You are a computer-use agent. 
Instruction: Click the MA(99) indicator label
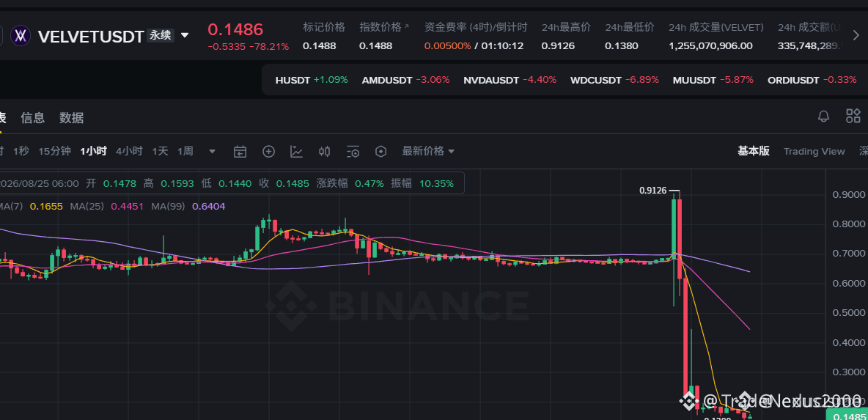tap(167, 206)
